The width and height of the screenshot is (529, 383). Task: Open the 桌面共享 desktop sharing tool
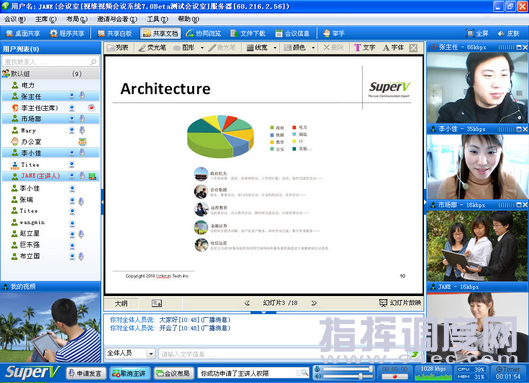coord(23,33)
